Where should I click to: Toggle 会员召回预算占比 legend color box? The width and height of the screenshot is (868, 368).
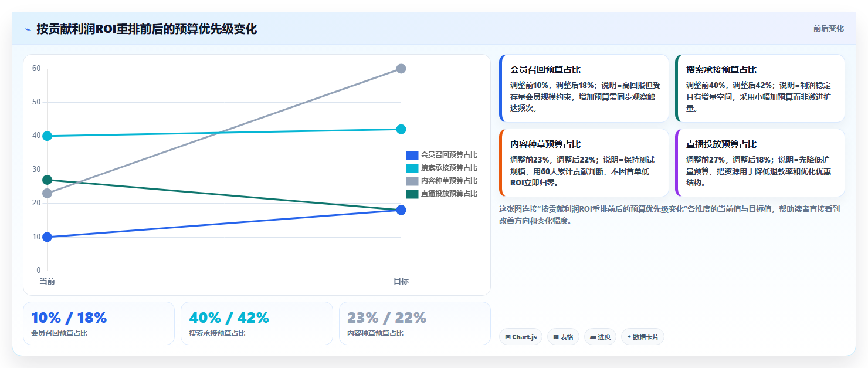coord(412,156)
